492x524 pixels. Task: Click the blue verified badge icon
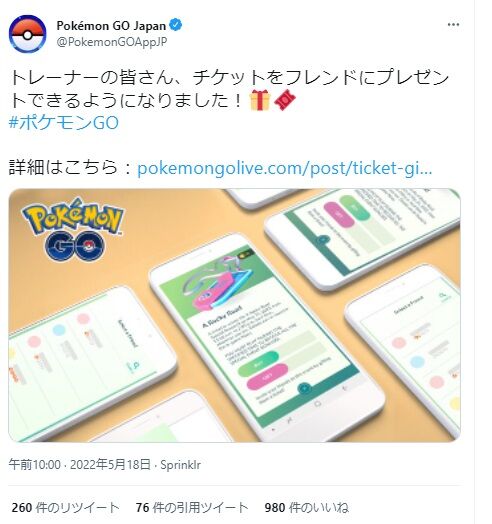tap(176, 25)
